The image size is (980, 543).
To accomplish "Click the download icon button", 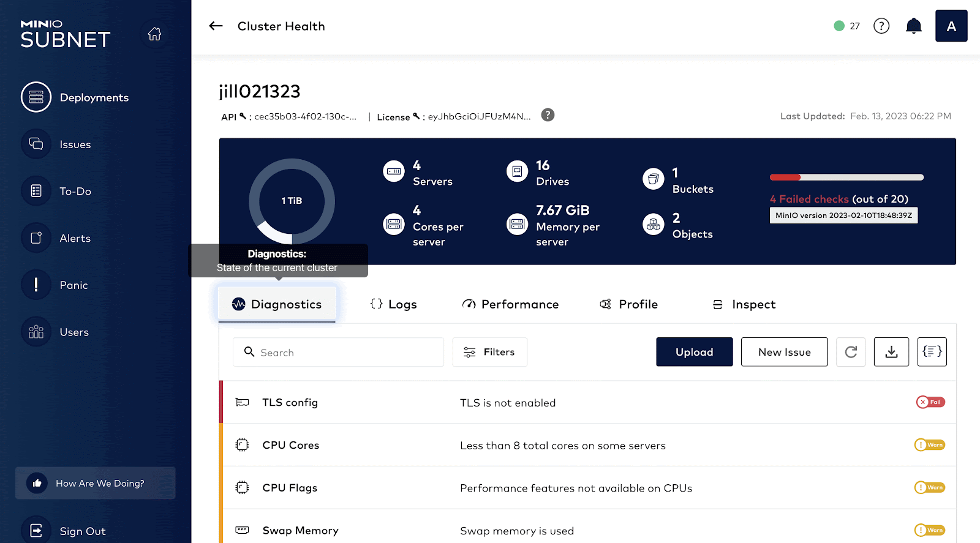I will pyautogui.click(x=891, y=352).
